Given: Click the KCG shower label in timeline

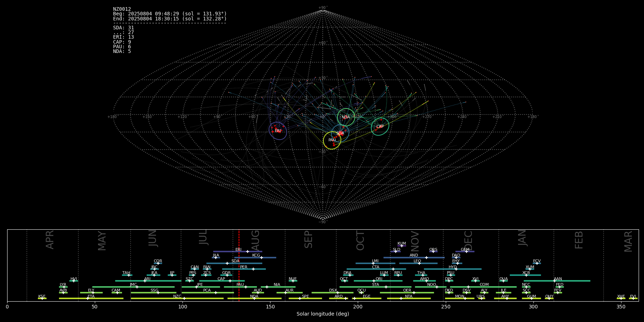Looking at the screenshot, I should click(256, 255).
